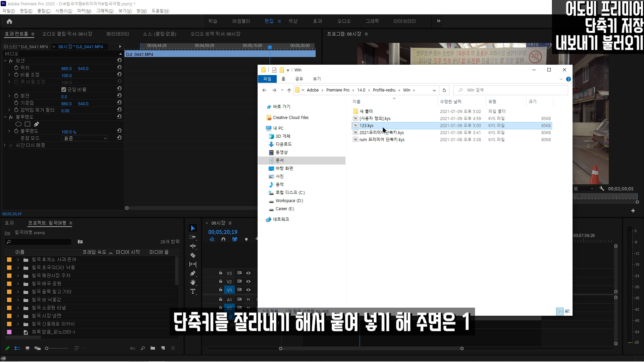Select the Hand tool
This screenshot has height=362, width=644.
(x=193, y=282)
